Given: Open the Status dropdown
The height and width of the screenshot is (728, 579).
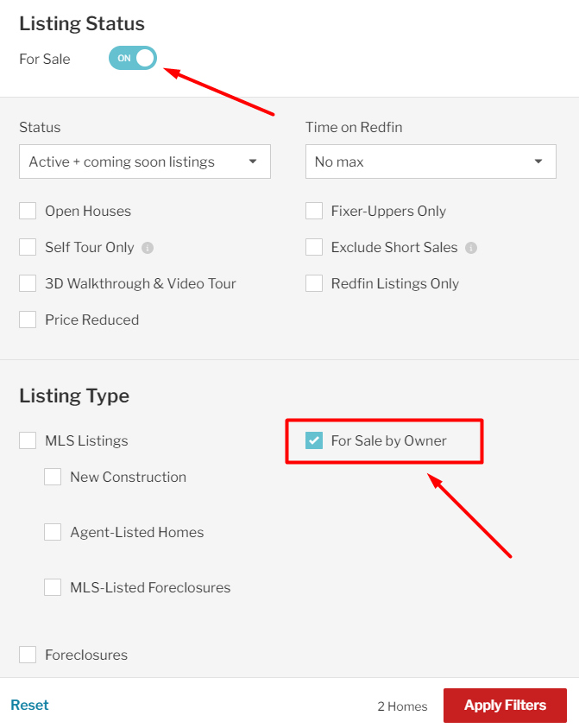Looking at the screenshot, I should (x=145, y=161).
